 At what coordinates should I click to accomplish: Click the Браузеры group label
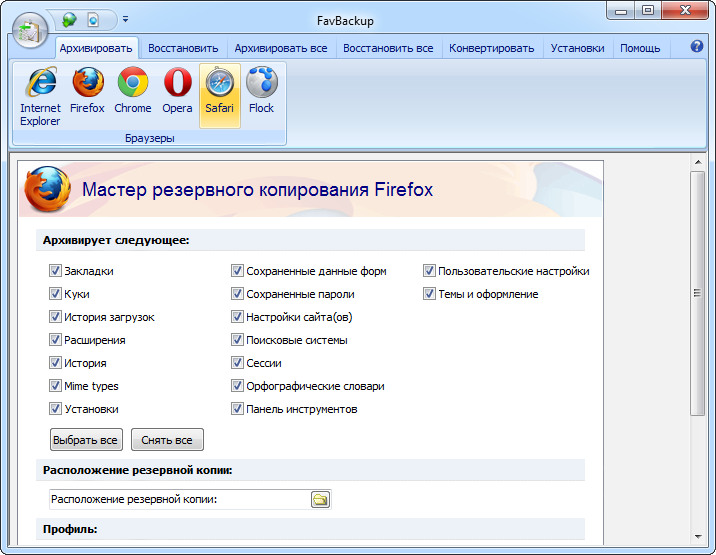150,138
